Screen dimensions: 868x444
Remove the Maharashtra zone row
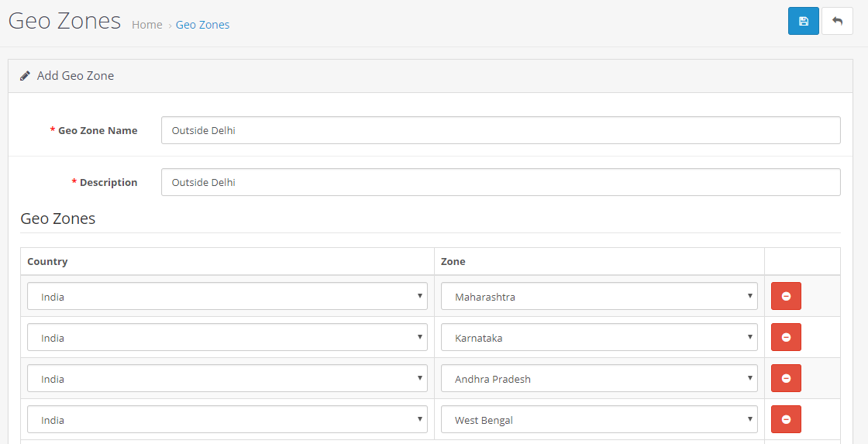(x=786, y=296)
